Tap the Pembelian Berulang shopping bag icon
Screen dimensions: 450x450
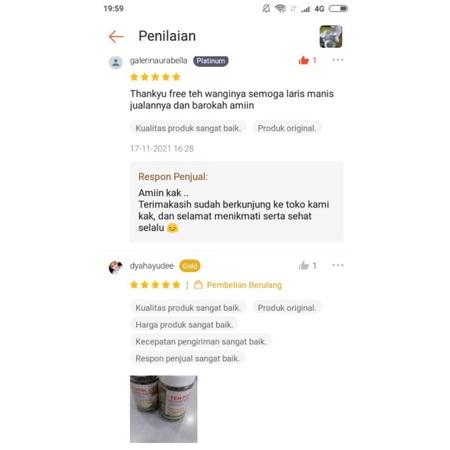point(198,285)
